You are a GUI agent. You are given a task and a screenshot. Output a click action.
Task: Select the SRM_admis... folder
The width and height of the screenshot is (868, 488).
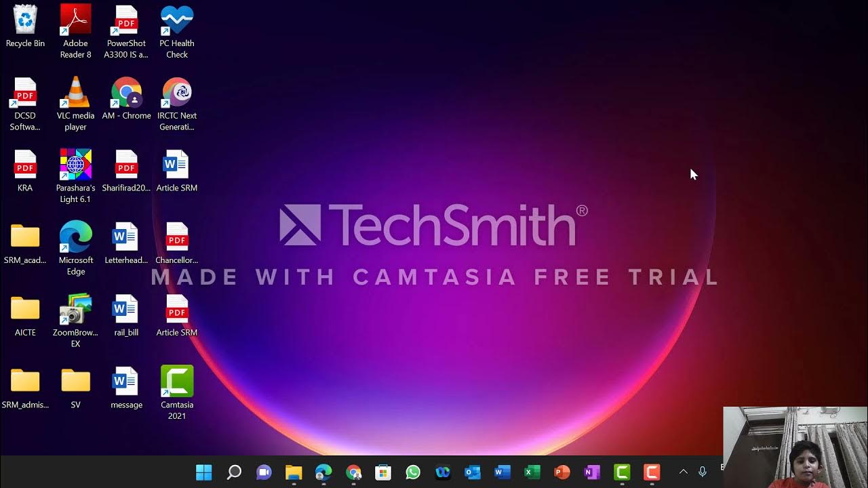pyautogui.click(x=25, y=388)
